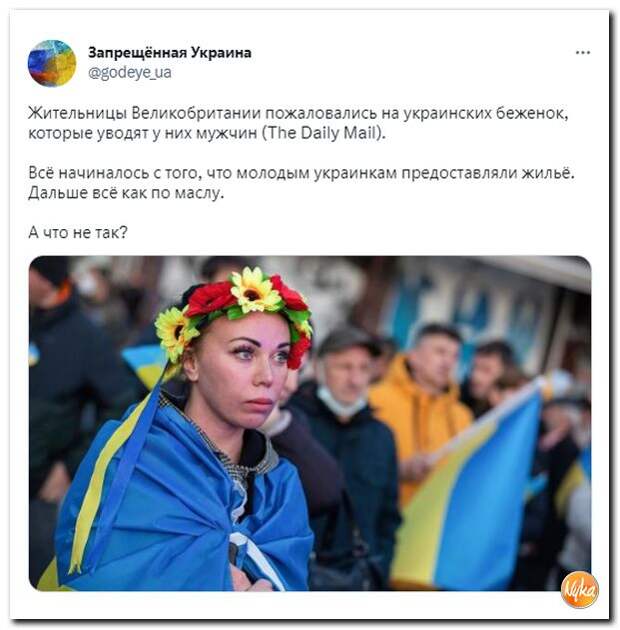This screenshot has height=630, width=620.
Task: Open the attached tweet photo
Action: [x=310, y=423]
